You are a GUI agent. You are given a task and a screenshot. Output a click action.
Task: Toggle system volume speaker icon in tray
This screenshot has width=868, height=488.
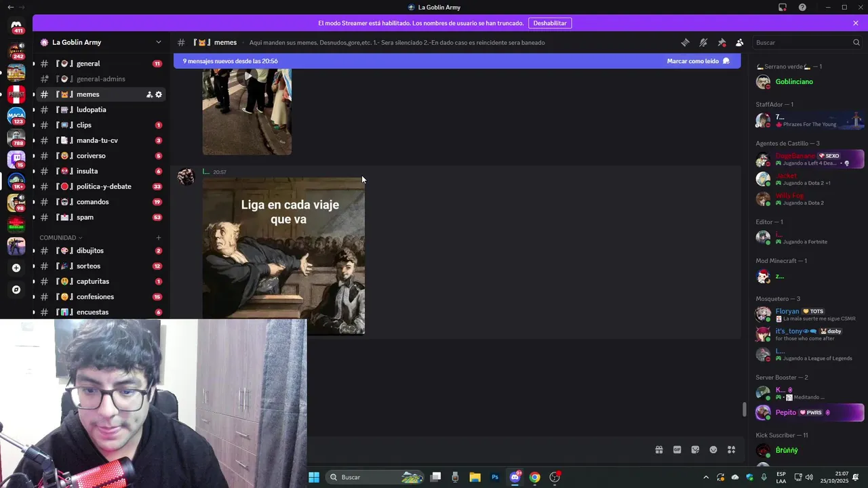pyautogui.click(x=809, y=477)
